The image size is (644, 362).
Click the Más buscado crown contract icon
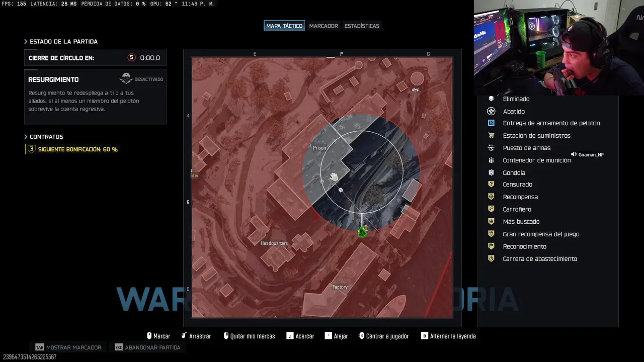pyautogui.click(x=491, y=222)
